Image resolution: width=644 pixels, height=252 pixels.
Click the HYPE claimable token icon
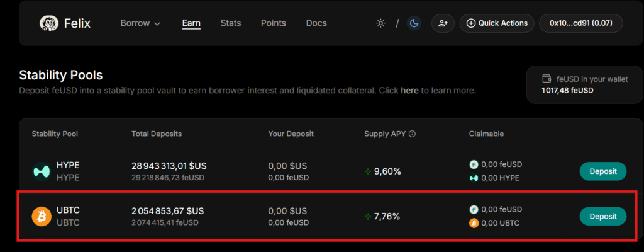click(x=474, y=178)
